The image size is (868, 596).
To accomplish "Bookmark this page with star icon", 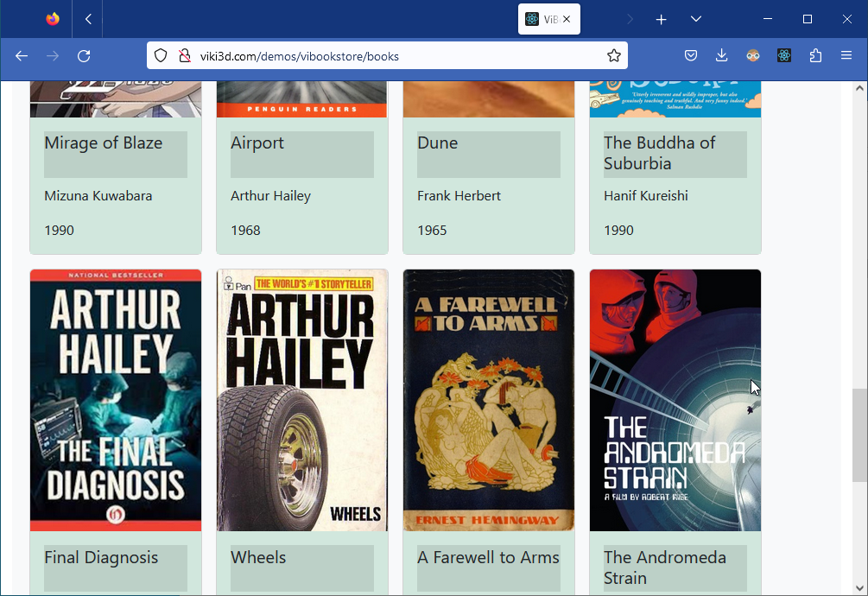I will [x=613, y=56].
